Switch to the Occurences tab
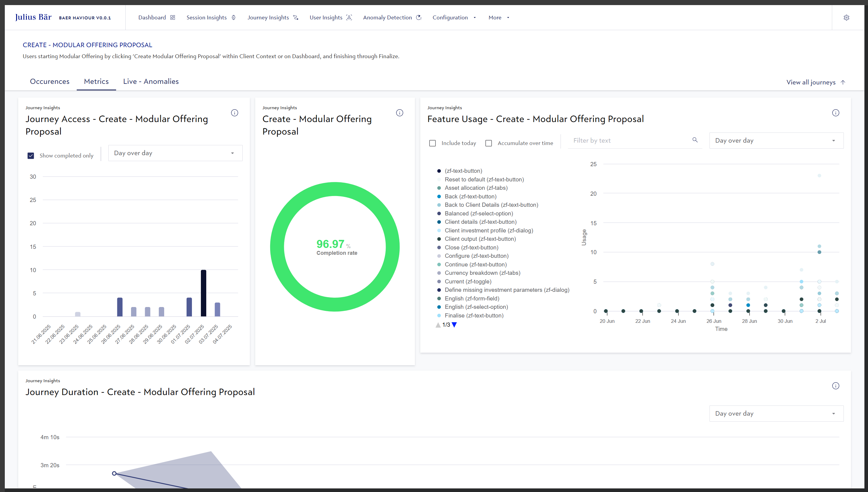The image size is (868, 492). [x=50, y=81]
